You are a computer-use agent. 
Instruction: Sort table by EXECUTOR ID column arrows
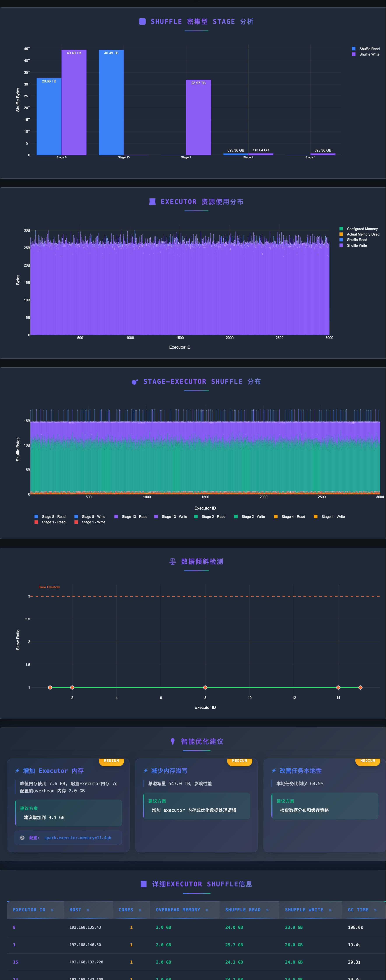click(x=52, y=910)
